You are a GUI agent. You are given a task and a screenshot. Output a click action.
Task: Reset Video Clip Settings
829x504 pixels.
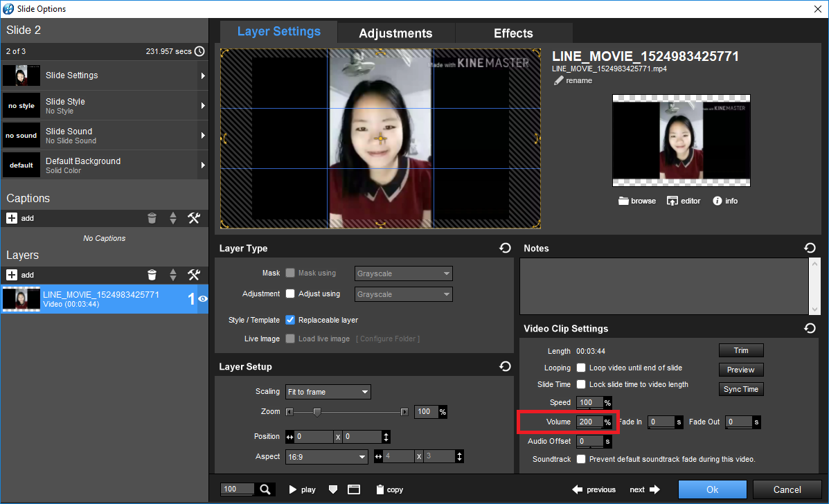pyautogui.click(x=810, y=328)
